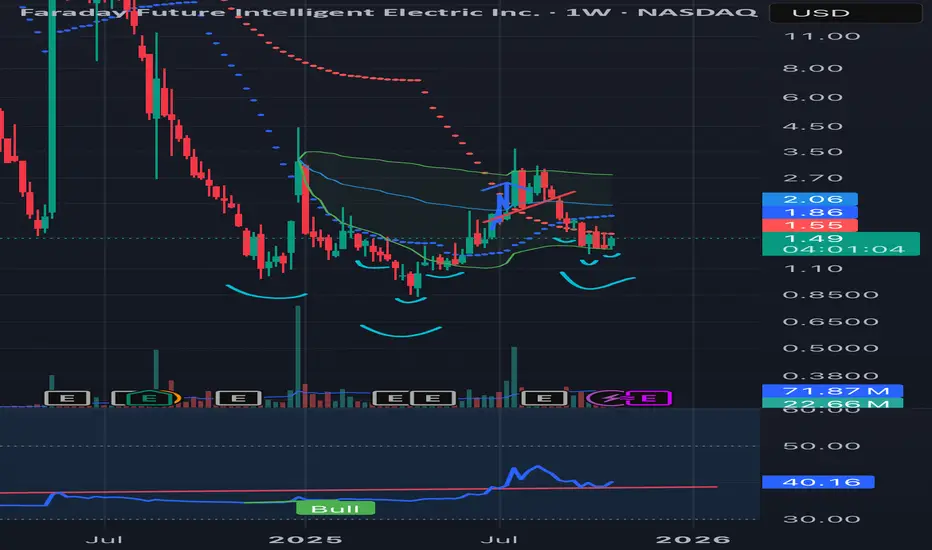This screenshot has width=932, height=550.
Task: Click the 6.00 price axis label
Action: point(813,97)
